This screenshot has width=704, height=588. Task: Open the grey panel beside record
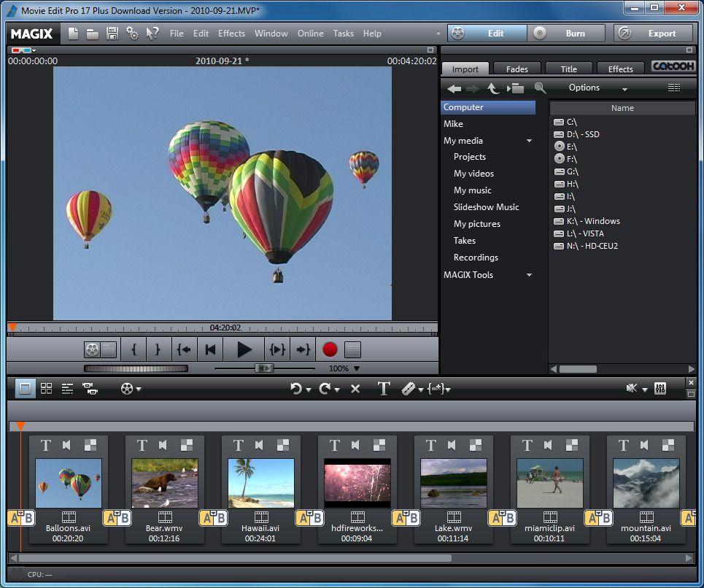[x=352, y=349]
